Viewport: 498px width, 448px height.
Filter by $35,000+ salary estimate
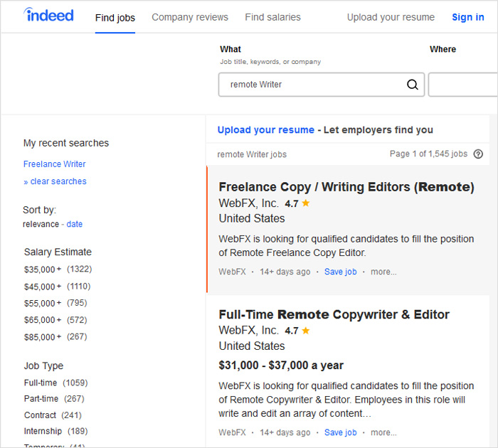pos(42,270)
